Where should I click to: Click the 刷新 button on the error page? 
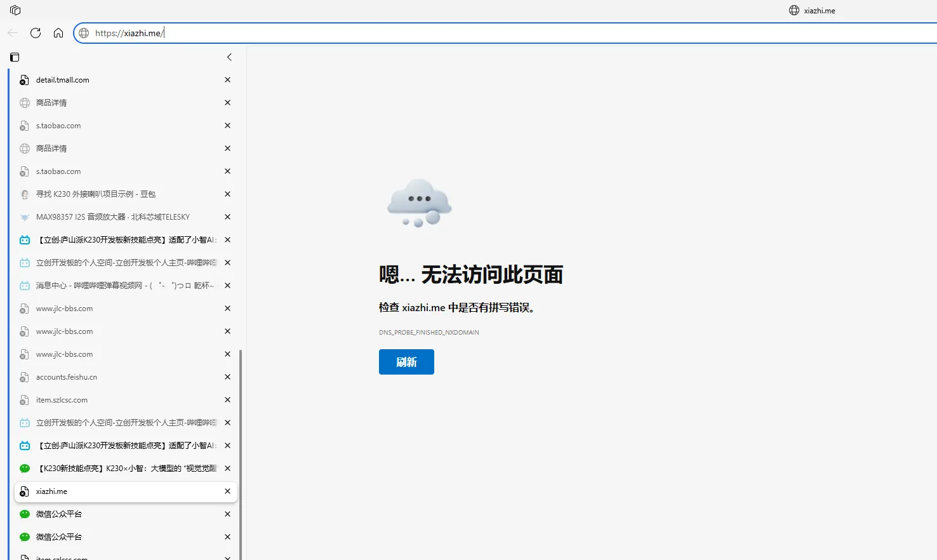406,361
